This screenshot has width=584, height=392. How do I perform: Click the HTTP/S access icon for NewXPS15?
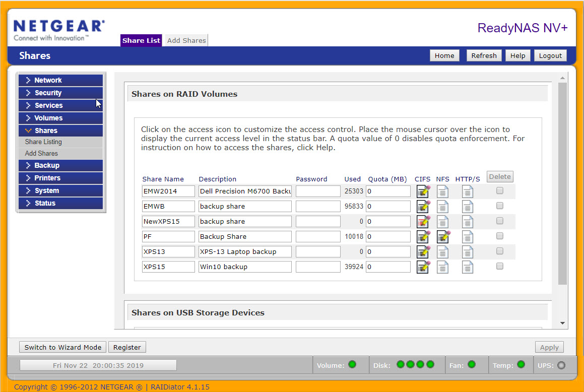[468, 222]
